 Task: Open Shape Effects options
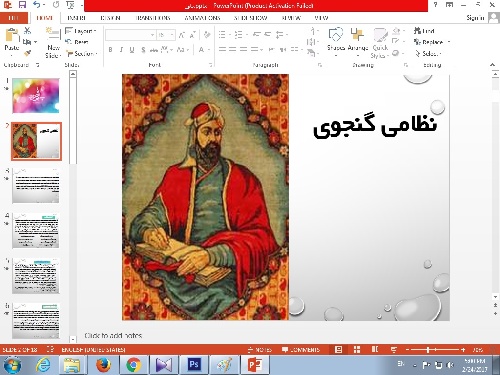tap(397, 53)
